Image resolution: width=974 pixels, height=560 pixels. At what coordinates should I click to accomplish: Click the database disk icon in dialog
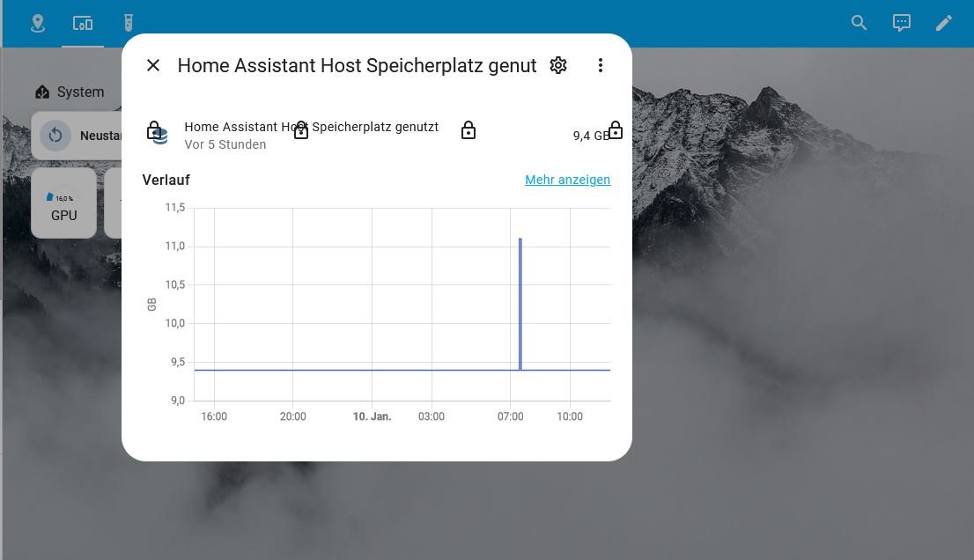pos(161,136)
